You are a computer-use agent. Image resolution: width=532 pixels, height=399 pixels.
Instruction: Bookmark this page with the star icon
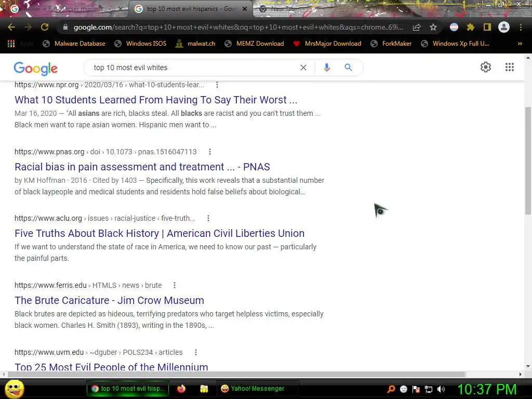[x=433, y=28]
